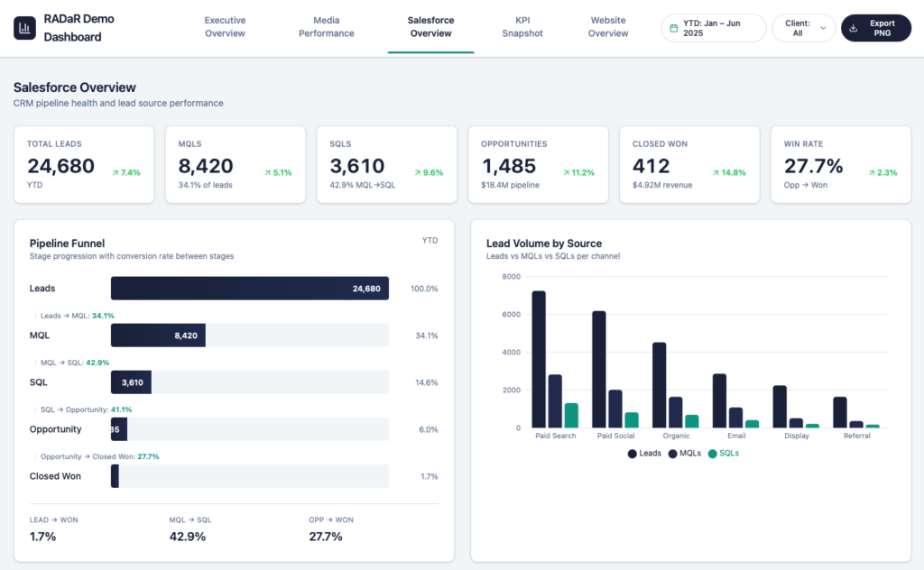The image size is (924, 570).
Task: Click the download icon on Export PNG
Action: [x=853, y=28]
